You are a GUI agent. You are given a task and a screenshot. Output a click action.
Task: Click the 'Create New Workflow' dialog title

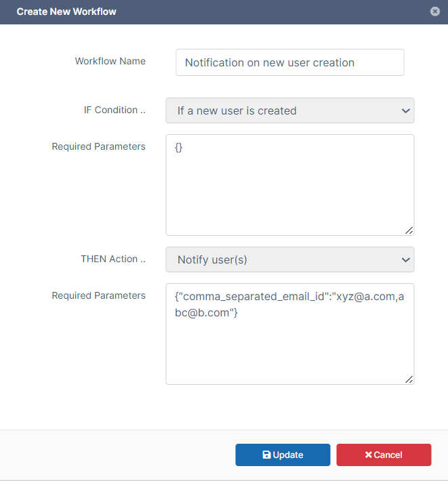pyautogui.click(x=66, y=12)
